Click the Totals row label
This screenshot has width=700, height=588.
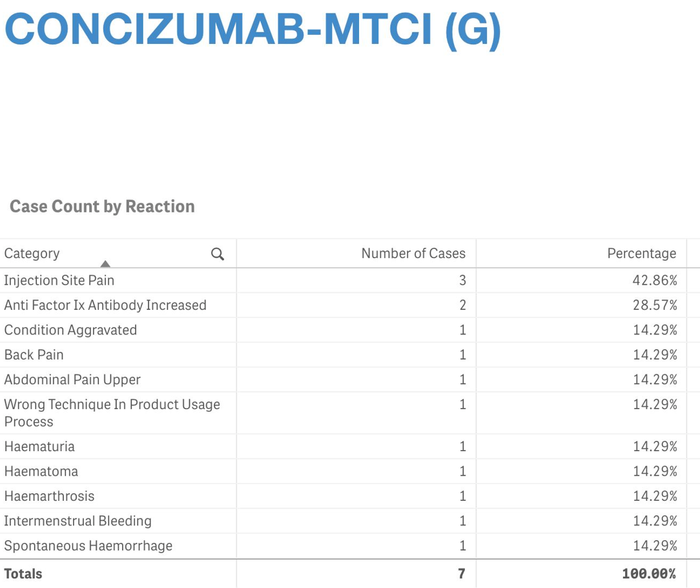point(23,574)
